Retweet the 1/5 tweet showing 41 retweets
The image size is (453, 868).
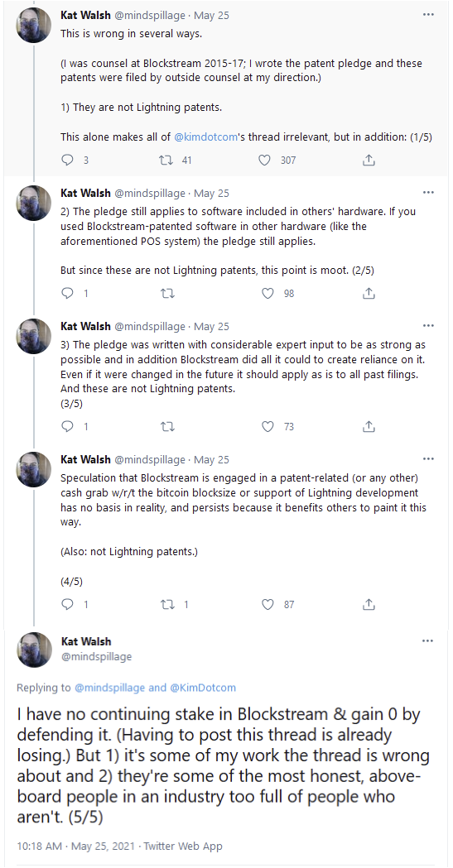coord(166,160)
